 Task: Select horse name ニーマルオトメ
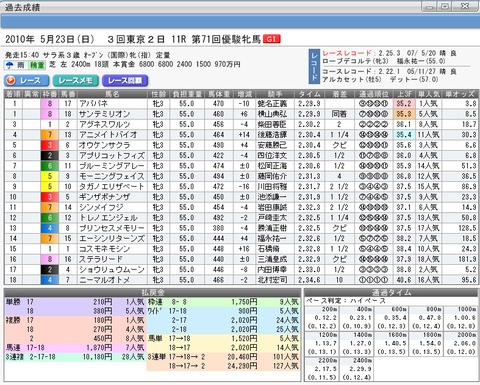104,280
